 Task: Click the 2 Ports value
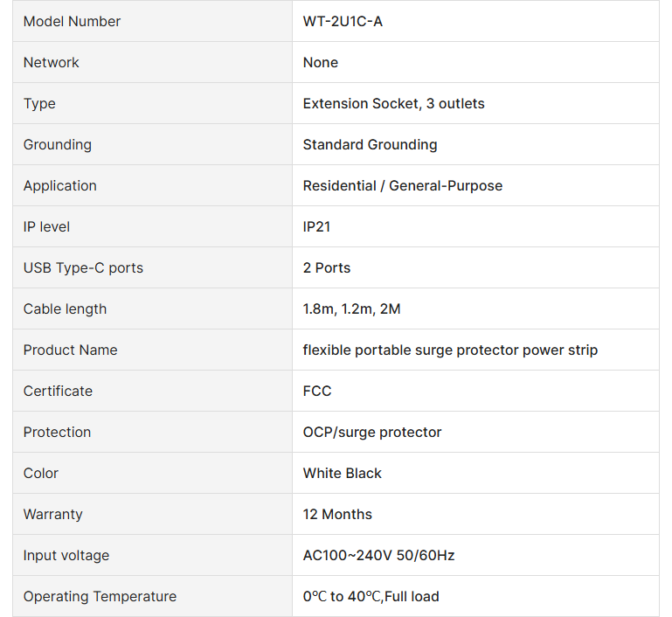pyautogui.click(x=327, y=267)
